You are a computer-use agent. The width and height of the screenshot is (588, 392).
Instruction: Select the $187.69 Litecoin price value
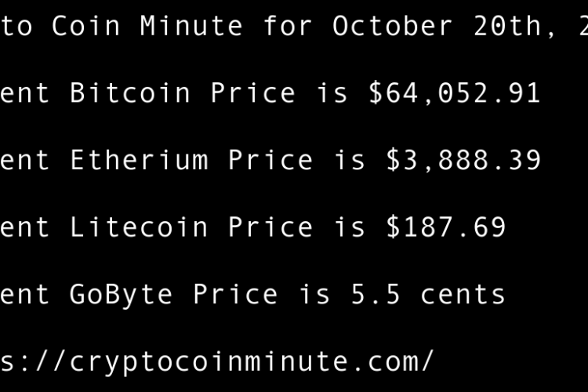point(446,228)
